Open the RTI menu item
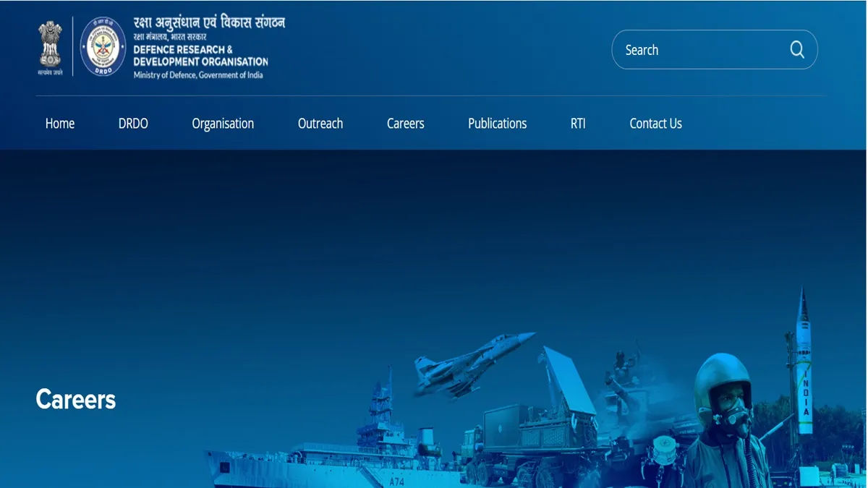This screenshot has height=488, width=868. pos(578,124)
